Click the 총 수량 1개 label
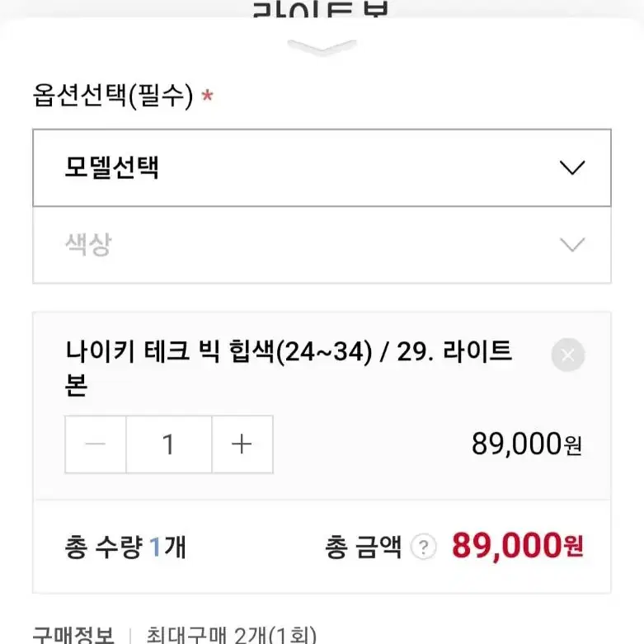Image resolution: width=644 pixels, height=644 pixels. pyautogui.click(x=125, y=547)
